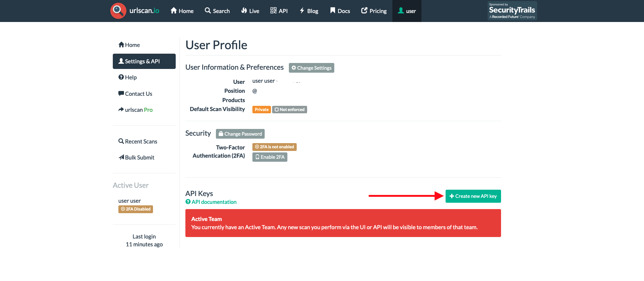644x281 pixels.
Task: Open Blog in the top navbar
Action: [309, 11]
